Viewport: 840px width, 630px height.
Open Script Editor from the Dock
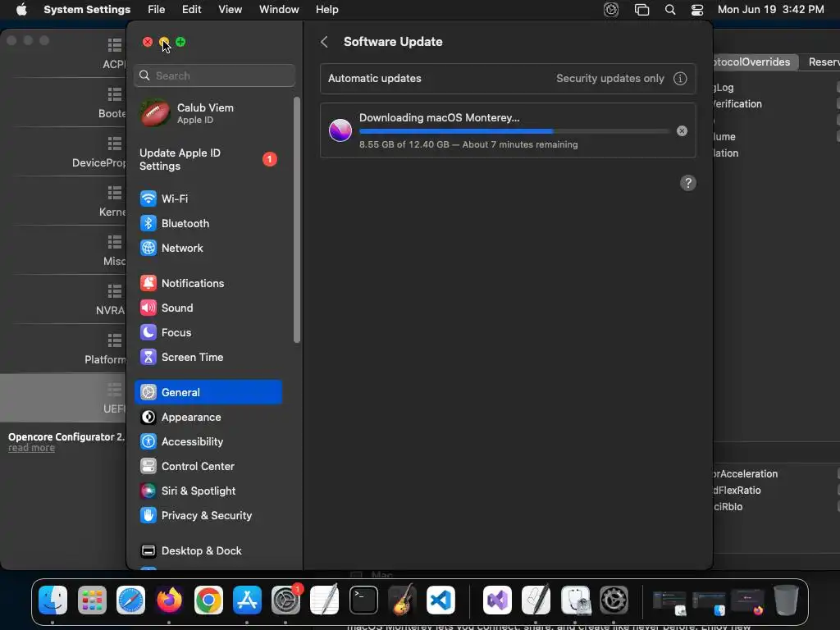[536, 600]
